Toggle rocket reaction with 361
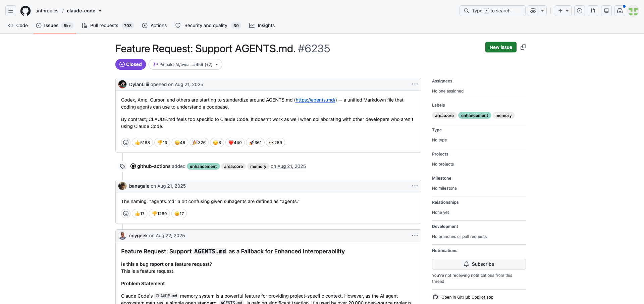 256,142
